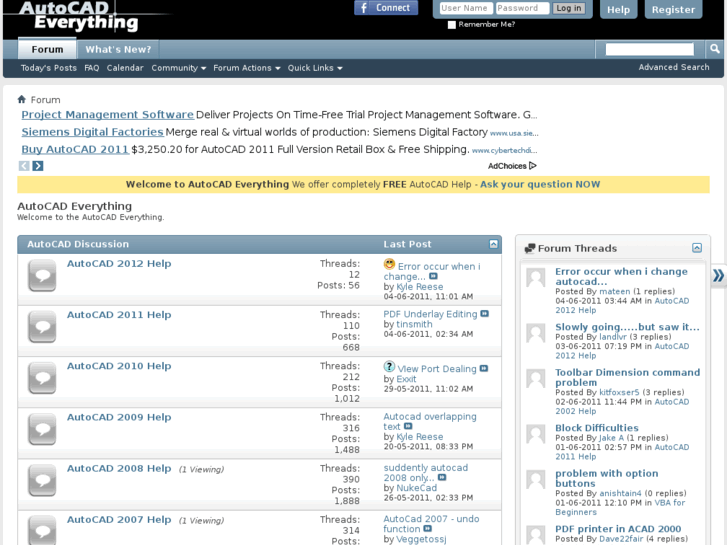Click the Log in button
Screen dimensions: 727x545
(x=568, y=8)
